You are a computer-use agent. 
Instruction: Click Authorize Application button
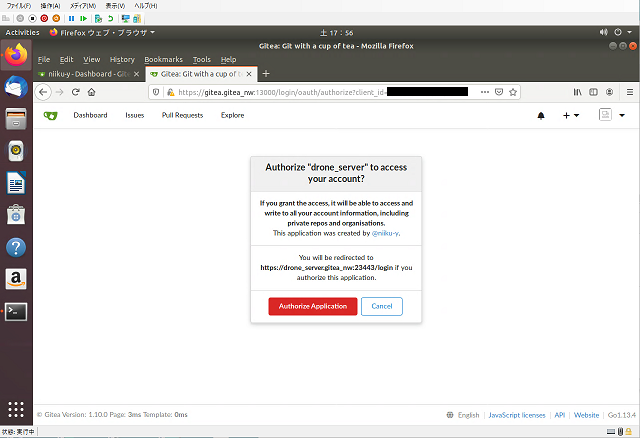click(313, 306)
